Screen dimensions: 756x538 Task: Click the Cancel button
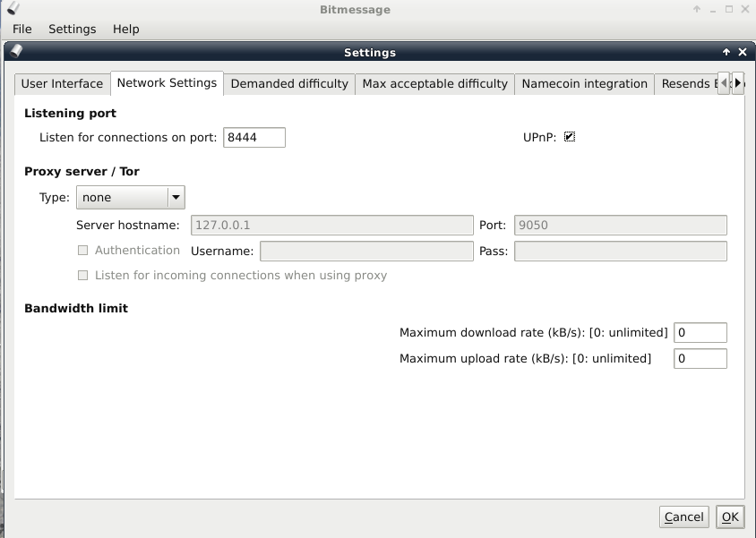(x=683, y=517)
